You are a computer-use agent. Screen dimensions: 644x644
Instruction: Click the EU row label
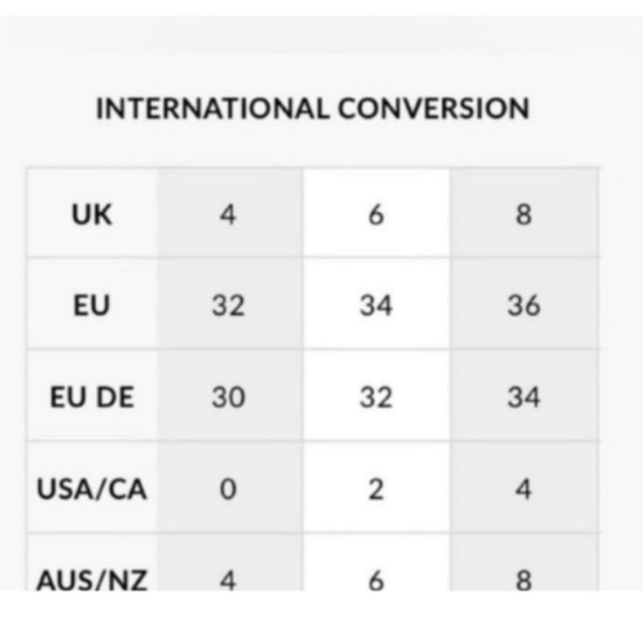pyautogui.click(x=92, y=306)
